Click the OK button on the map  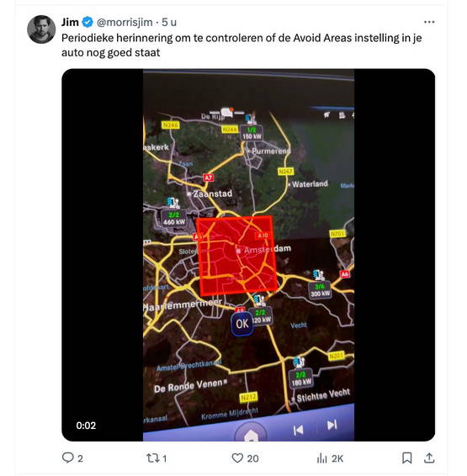(242, 324)
